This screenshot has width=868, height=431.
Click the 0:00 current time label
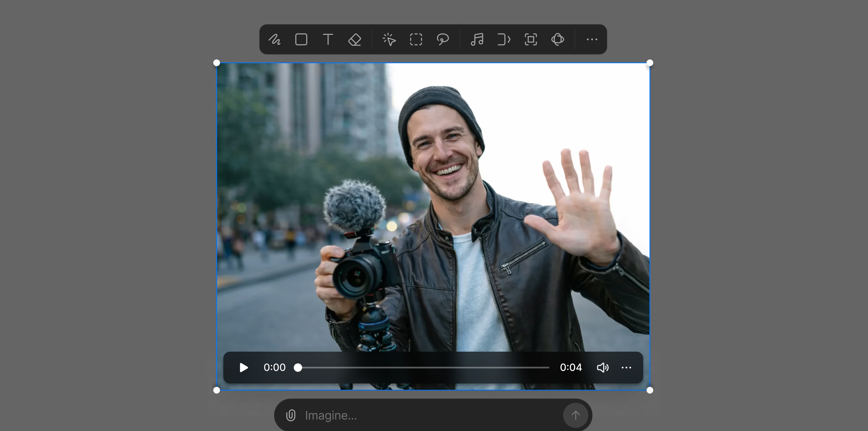pos(275,367)
